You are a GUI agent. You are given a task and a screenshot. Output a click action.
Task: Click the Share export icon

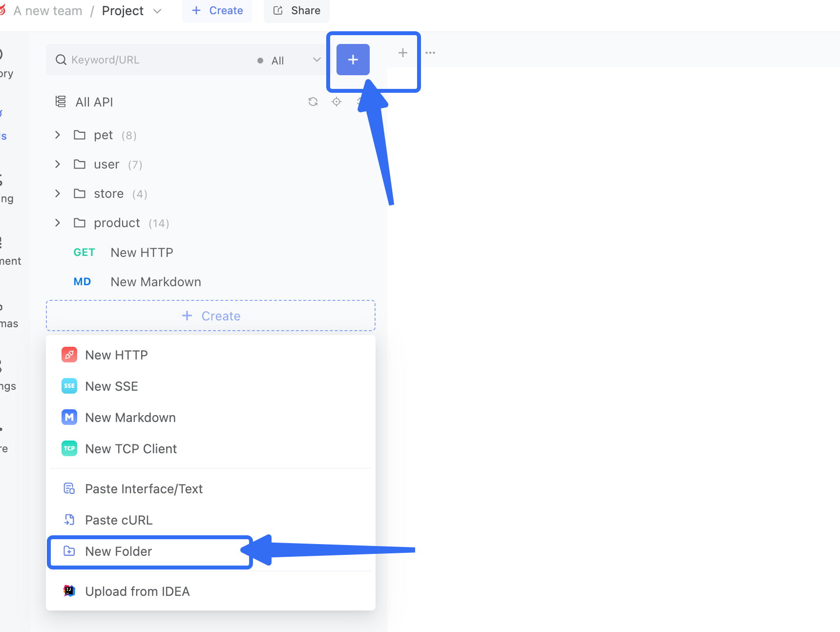coord(278,11)
